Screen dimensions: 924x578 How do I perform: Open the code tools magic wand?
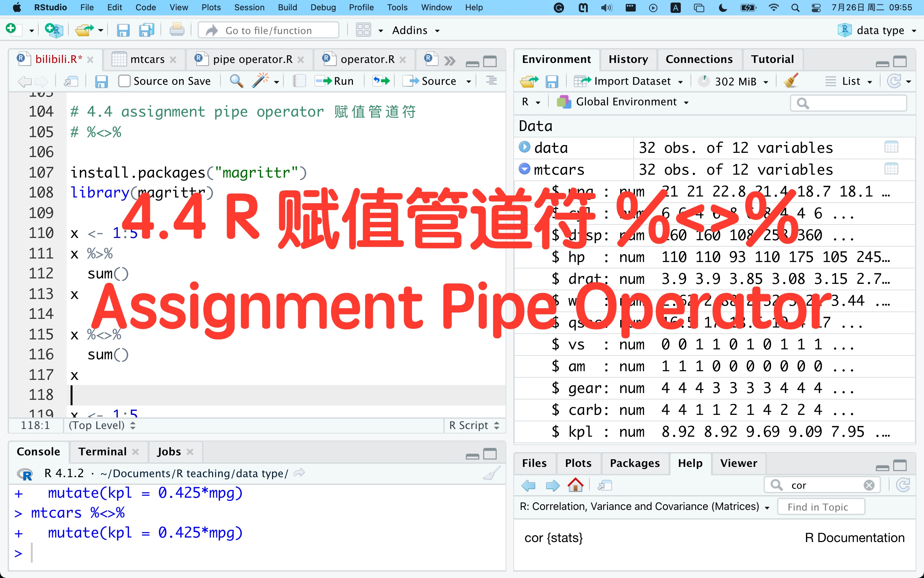pos(261,81)
